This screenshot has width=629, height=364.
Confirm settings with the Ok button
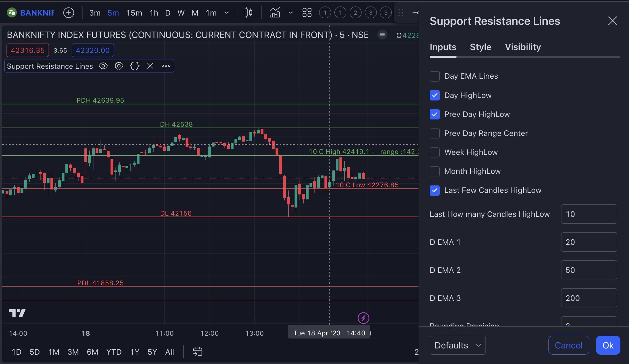pyautogui.click(x=608, y=345)
